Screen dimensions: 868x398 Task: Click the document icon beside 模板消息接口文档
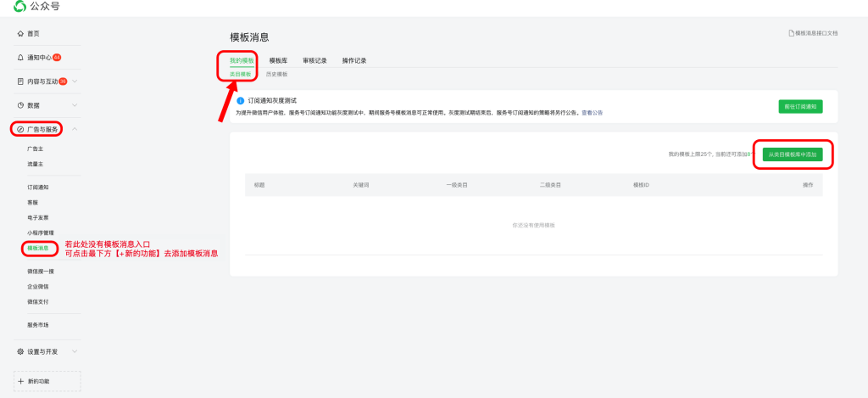click(x=792, y=33)
